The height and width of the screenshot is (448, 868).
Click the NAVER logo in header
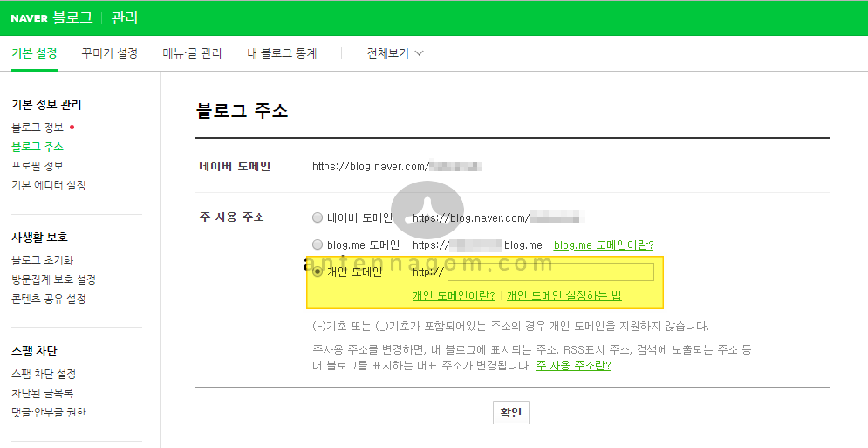pos(30,18)
